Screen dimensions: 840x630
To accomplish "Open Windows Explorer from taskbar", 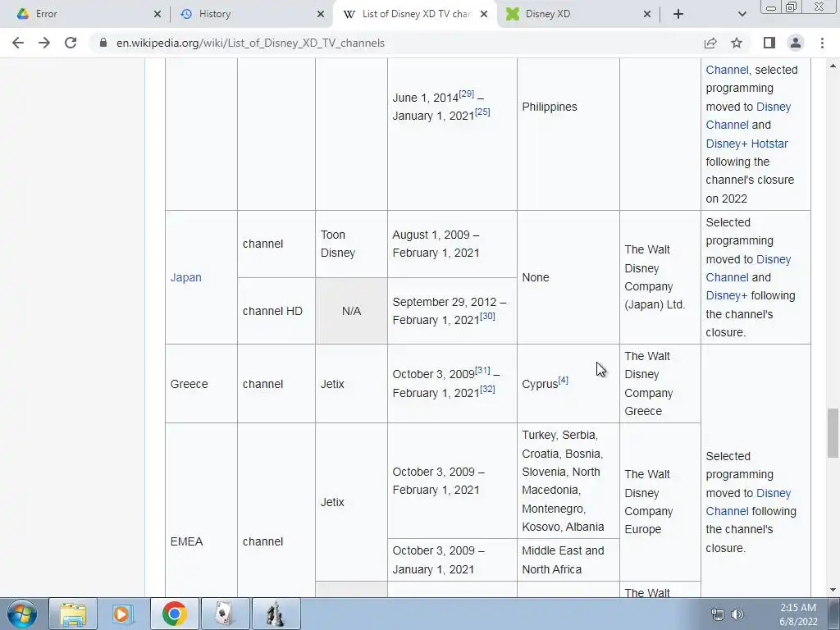I will (x=73, y=614).
